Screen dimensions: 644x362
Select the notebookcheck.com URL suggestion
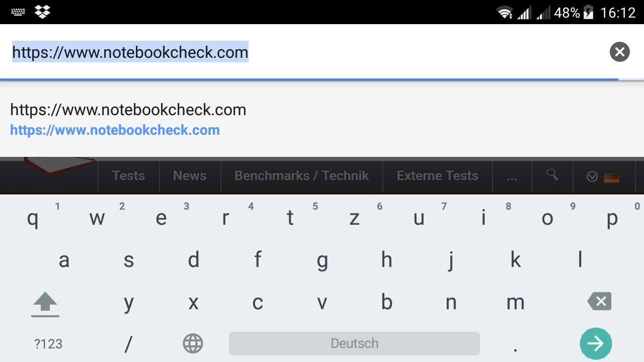(x=128, y=120)
